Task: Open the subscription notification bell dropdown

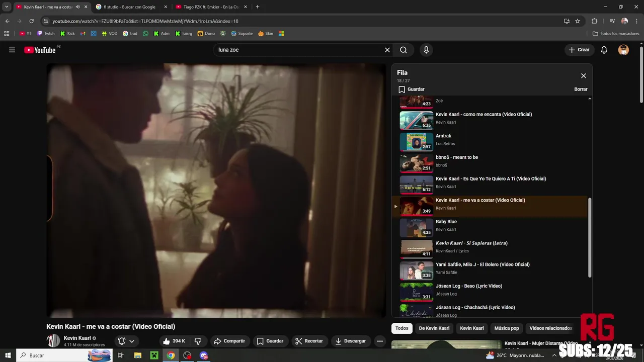Action: point(126,341)
